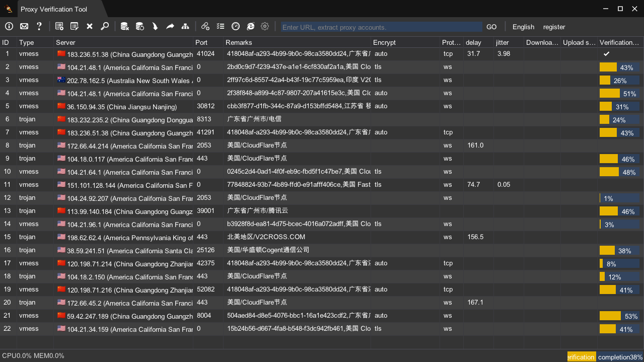This screenshot has width=644, height=362.
Task: Click the GO button
Action: [x=491, y=27]
